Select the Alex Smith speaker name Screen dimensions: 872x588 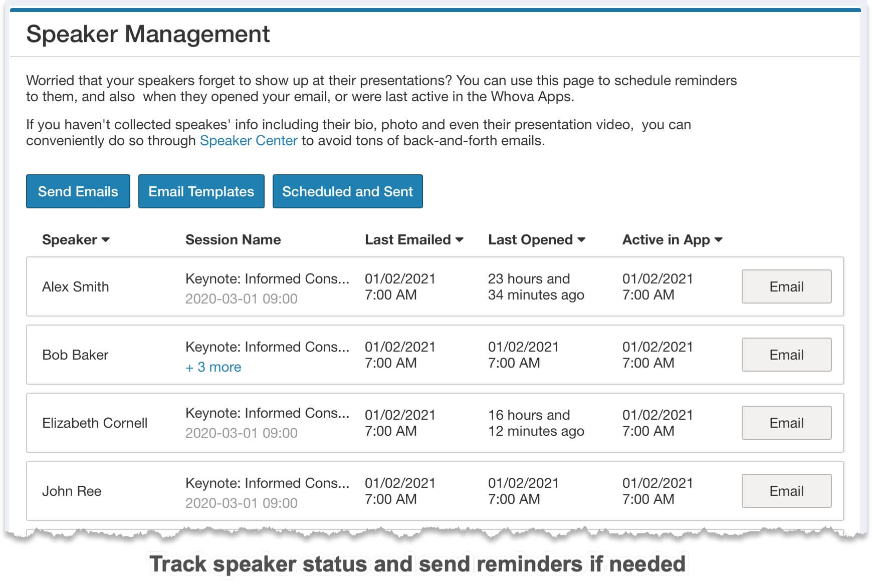coord(75,286)
